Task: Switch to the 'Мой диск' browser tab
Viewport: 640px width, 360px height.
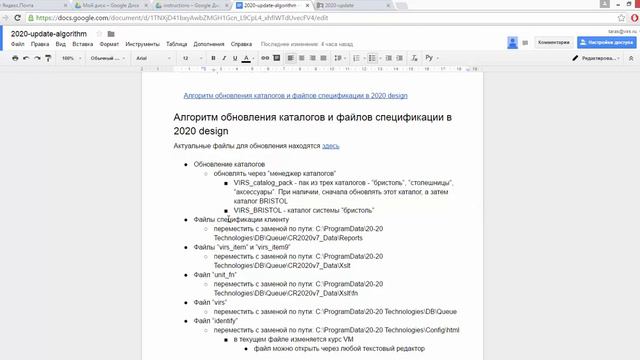Action: tap(111, 5)
